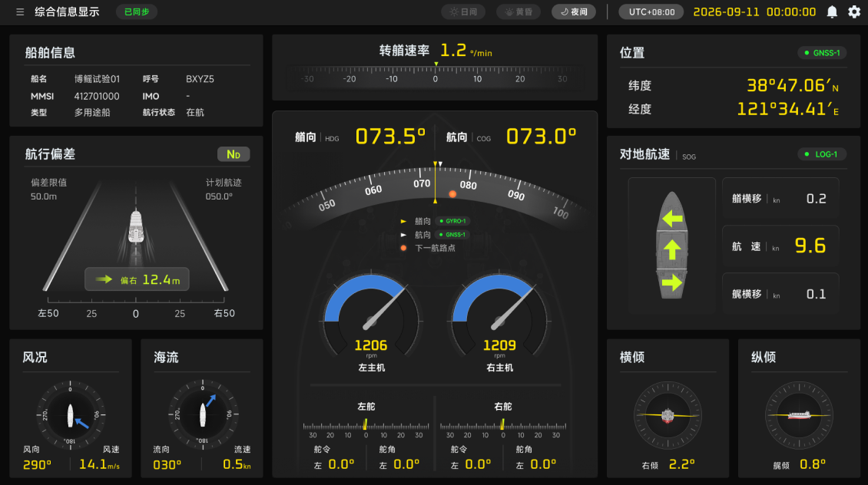Click the longitude value 121°34.41′E
Image resolution: width=868 pixels, height=485 pixels.
[788, 109]
